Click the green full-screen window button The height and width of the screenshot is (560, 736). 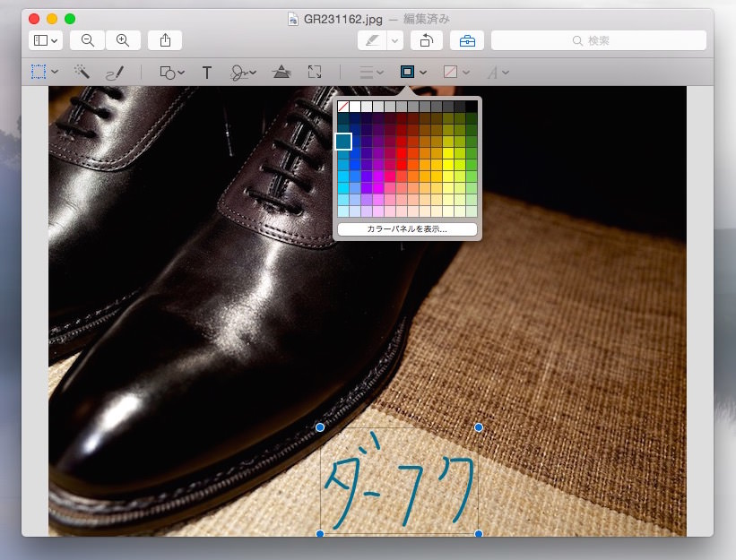tap(70, 19)
